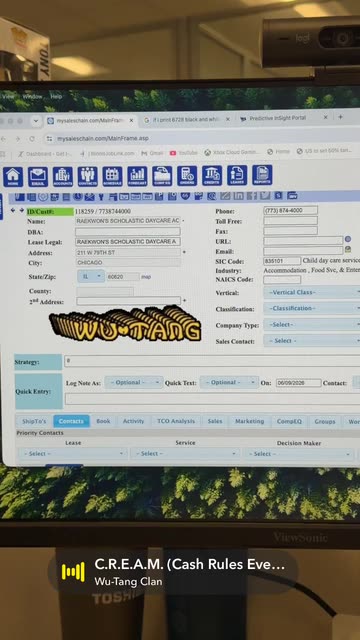Screen dimensions: 360x640
Task: Go to the previous record arrow
Action: pos(13,210)
